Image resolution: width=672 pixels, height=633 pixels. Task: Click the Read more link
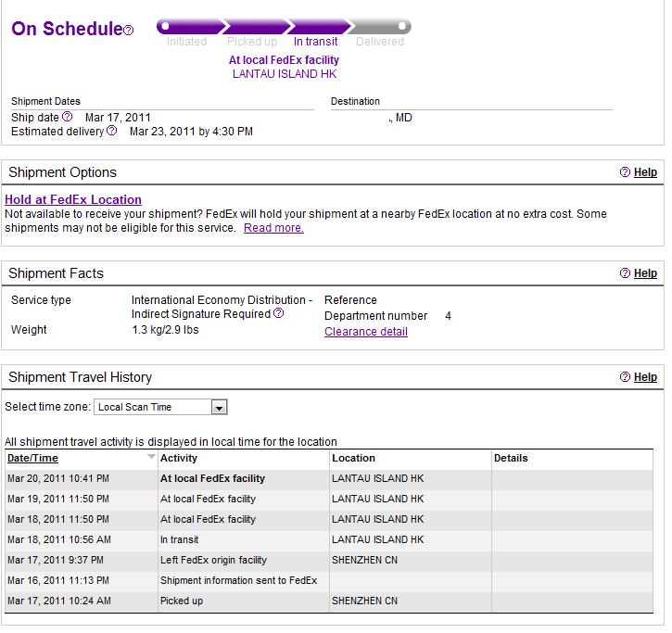point(273,228)
